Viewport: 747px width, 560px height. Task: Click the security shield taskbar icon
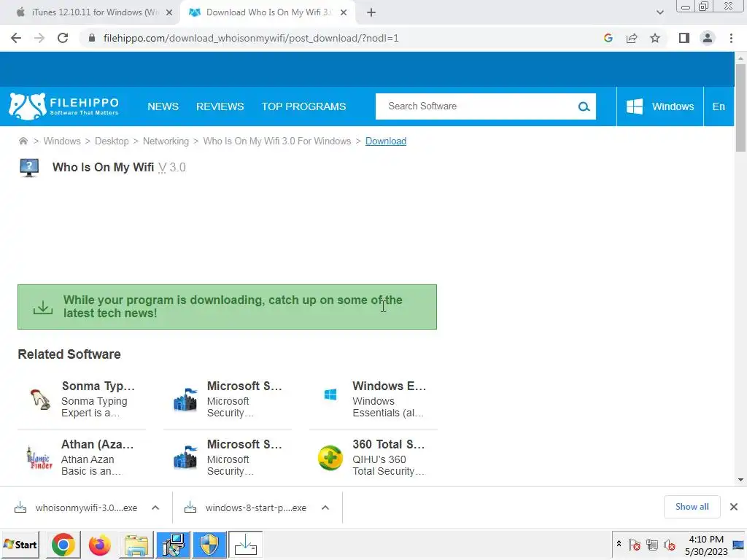[209, 544]
